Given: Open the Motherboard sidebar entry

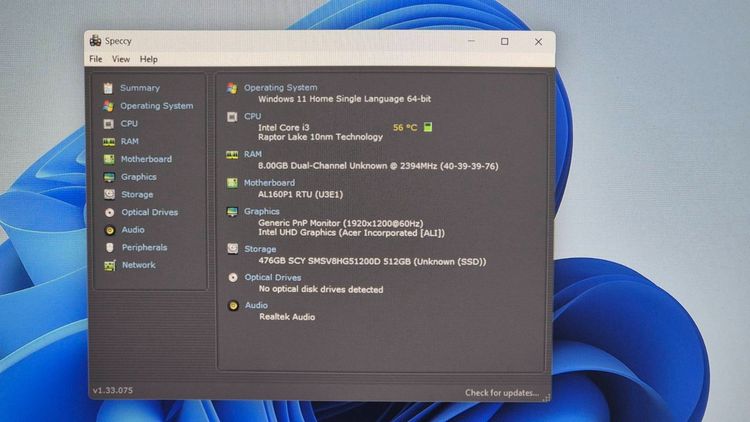Looking at the screenshot, I should pos(146,159).
